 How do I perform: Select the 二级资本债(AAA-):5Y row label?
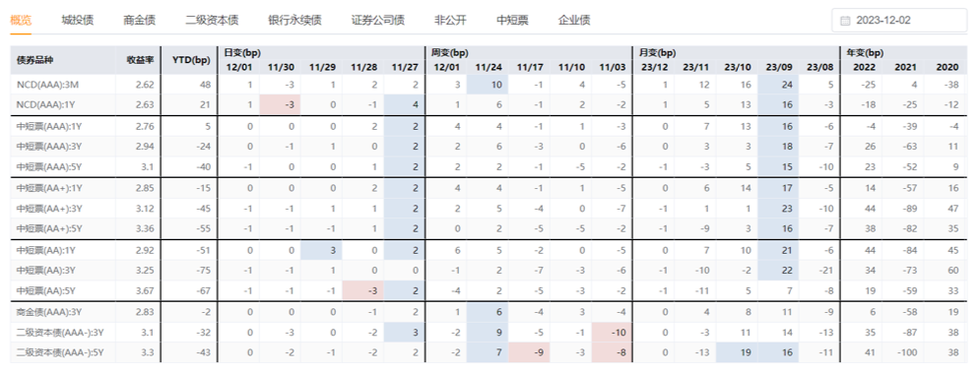60,353
